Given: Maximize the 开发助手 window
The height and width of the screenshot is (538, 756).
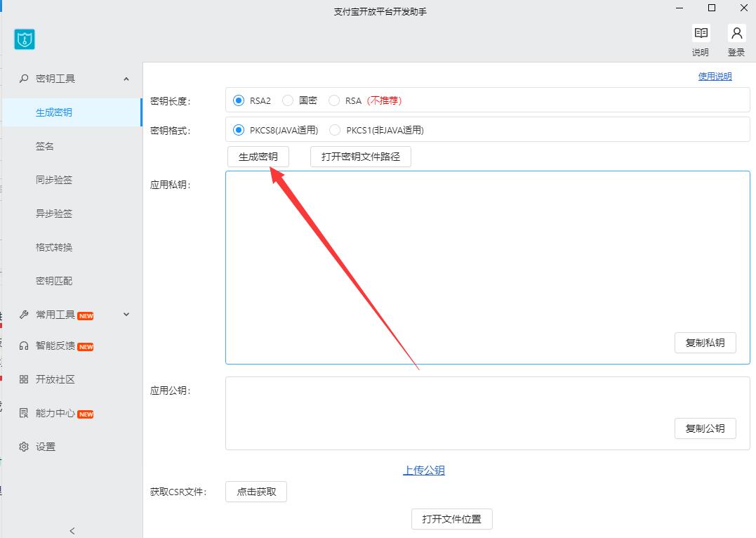Looking at the screenshot, I should (712, 8).
